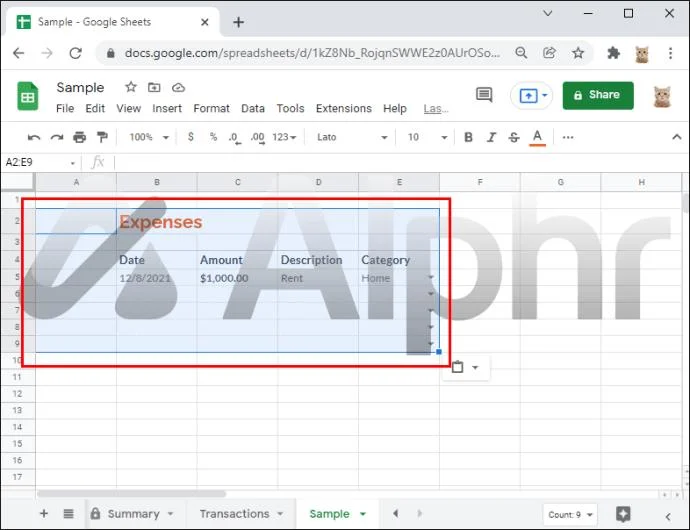The height and width of the screenshot is (530, 690).
Task: Star the Sample document
Action: point(131,87)
